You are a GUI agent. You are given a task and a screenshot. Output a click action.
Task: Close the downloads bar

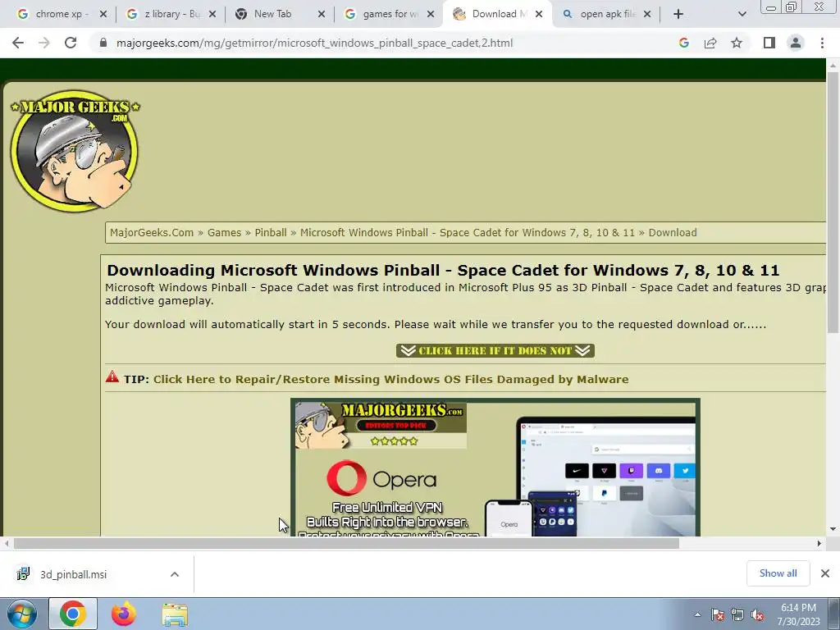[x=825, y=573]
